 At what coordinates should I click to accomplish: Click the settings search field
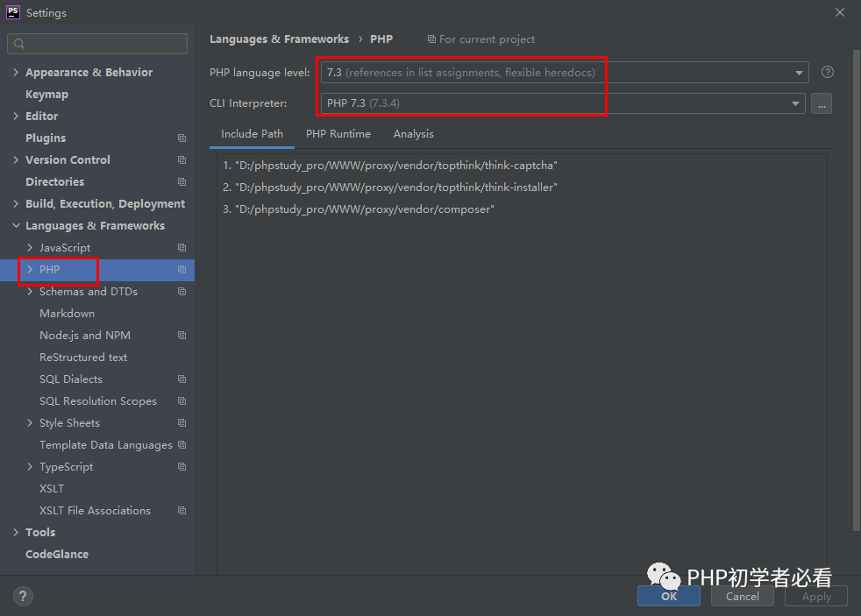point(97,44)
